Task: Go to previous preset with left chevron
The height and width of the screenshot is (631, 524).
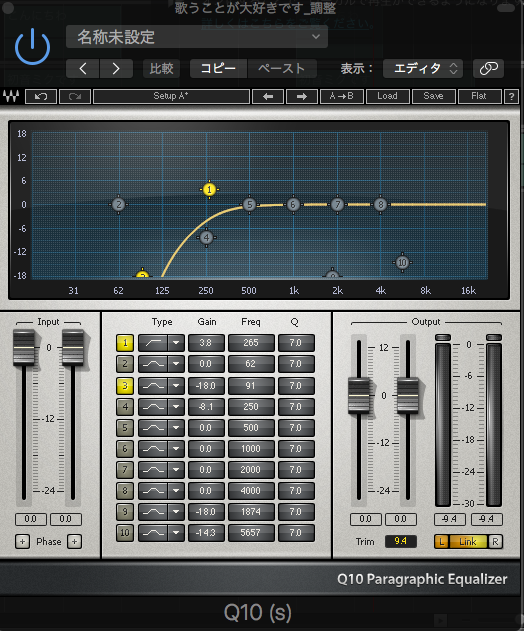Action: pos(83,68)
